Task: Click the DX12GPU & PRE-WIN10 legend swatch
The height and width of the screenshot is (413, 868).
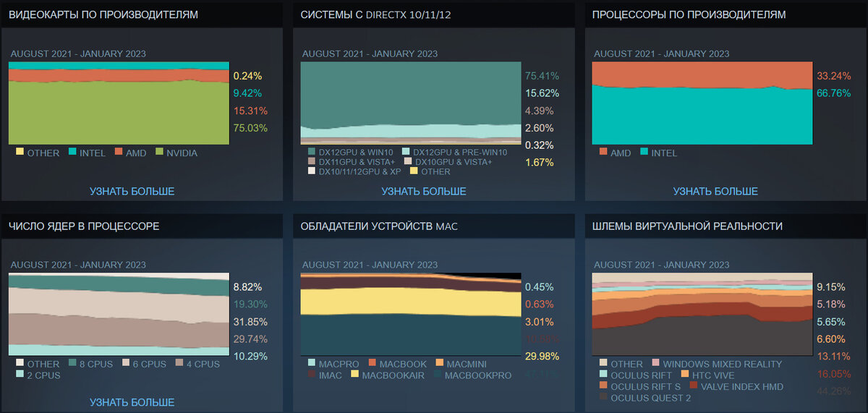Action: coord(406,152)
